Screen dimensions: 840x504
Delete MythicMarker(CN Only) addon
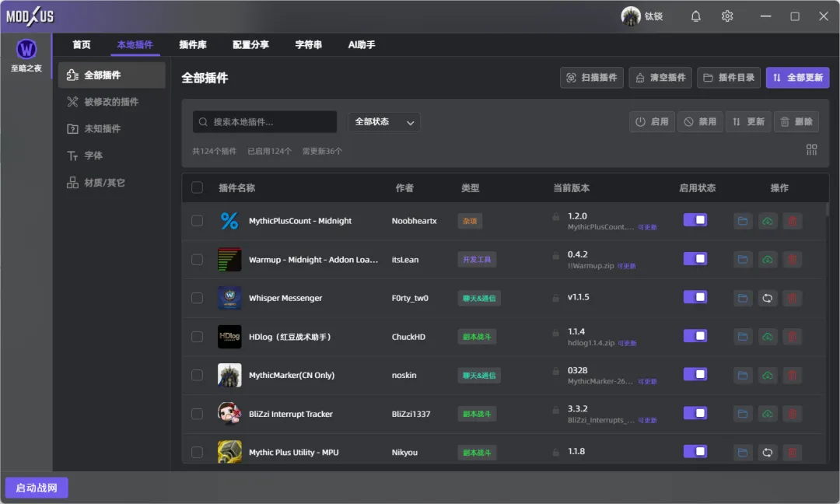click(x=792, y=375)
